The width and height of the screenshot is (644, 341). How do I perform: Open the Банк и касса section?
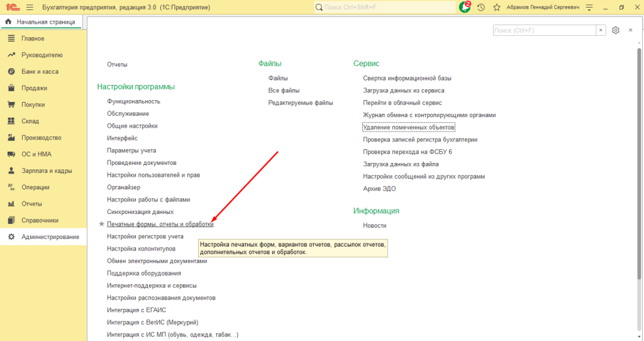tap(40, 72)
